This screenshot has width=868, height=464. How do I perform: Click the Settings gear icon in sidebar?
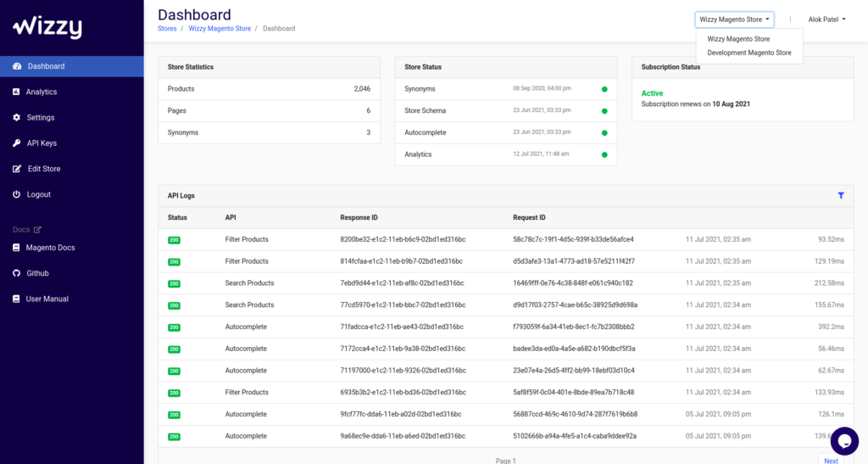point(17,117)
